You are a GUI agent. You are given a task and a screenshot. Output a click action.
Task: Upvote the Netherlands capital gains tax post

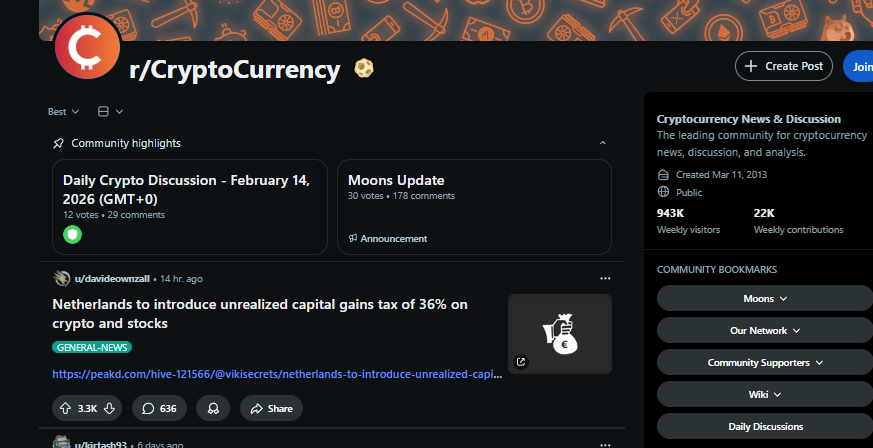(x=63, y=408)
